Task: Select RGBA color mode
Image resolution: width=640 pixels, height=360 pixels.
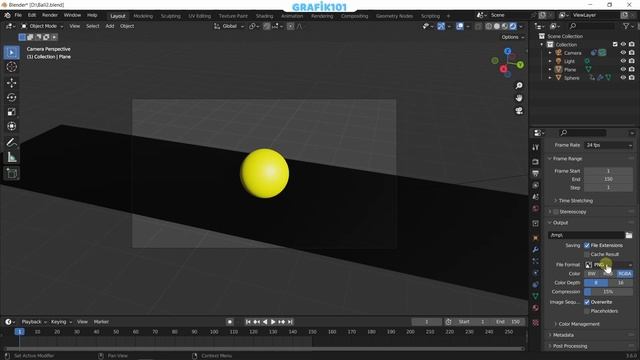Action: [624, 274]
